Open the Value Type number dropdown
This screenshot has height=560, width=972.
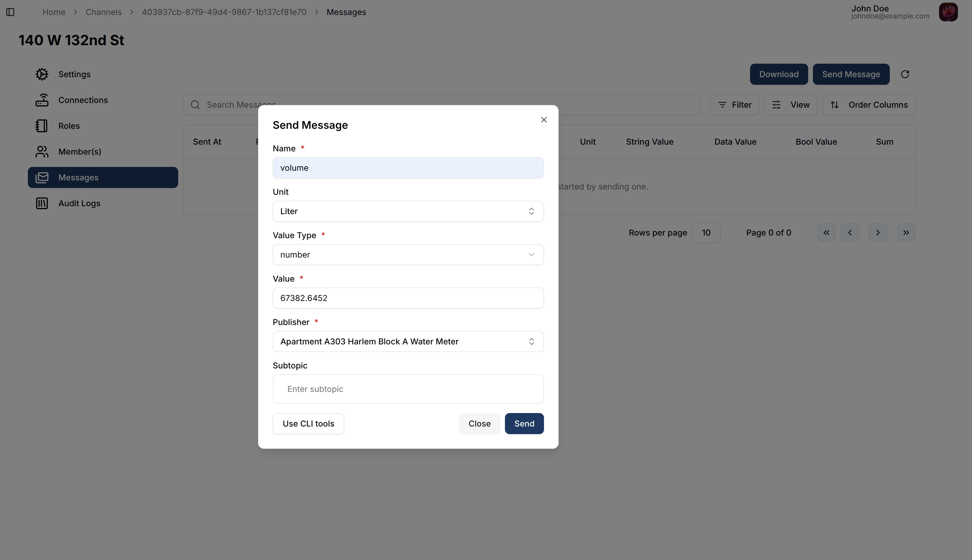[408, 255]
